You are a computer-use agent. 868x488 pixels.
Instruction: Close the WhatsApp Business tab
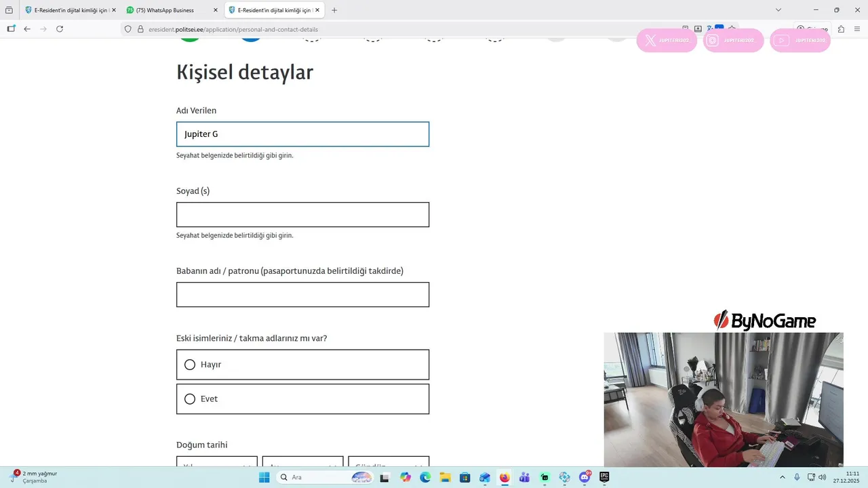coord(216,10)
